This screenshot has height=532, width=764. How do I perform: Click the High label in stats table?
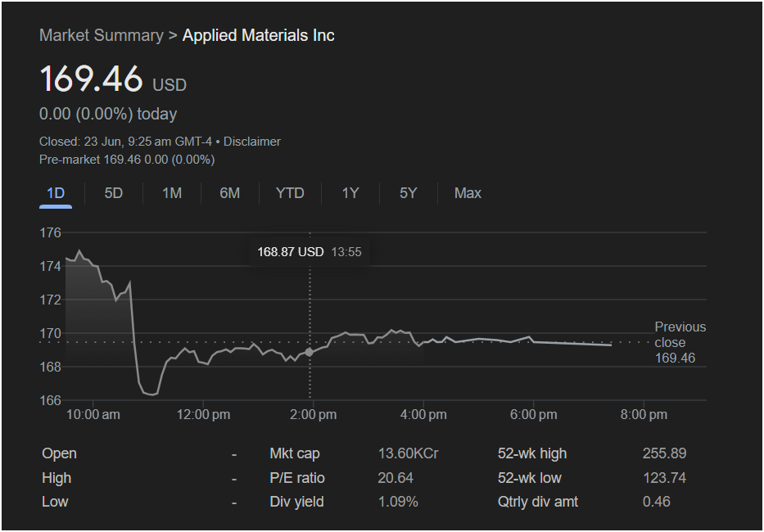pos(57,478)
